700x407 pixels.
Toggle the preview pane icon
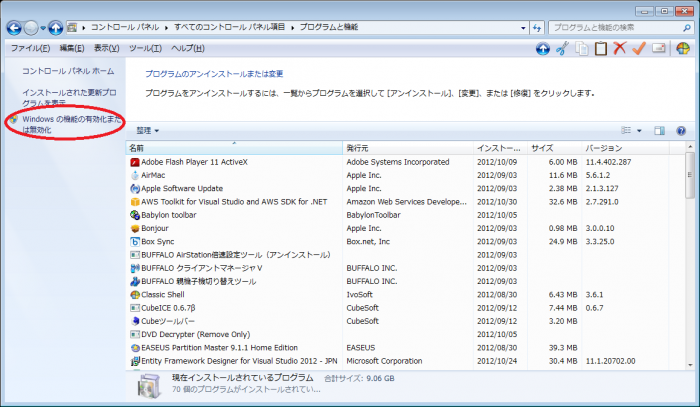[659, 130]
